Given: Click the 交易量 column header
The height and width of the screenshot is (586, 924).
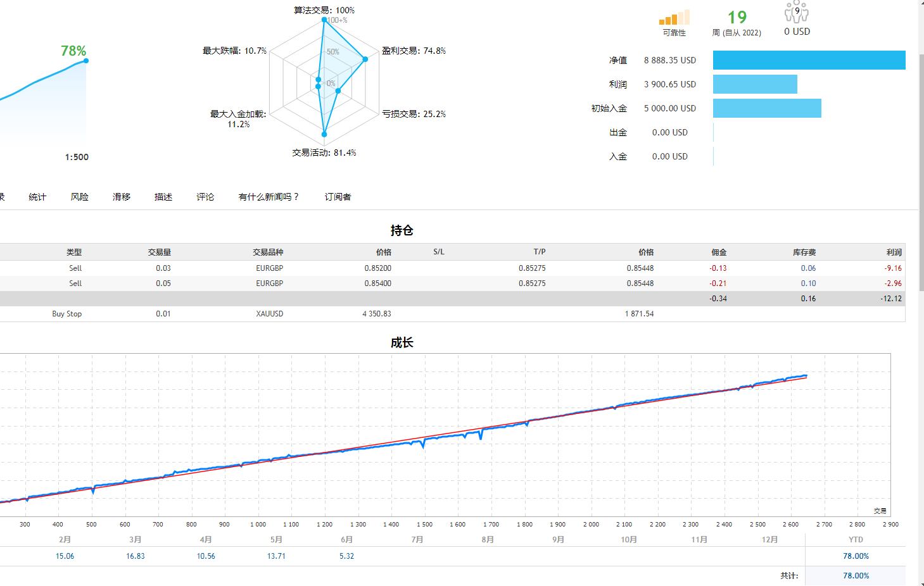Looking at the screenshot, I should tap(159, 252).
